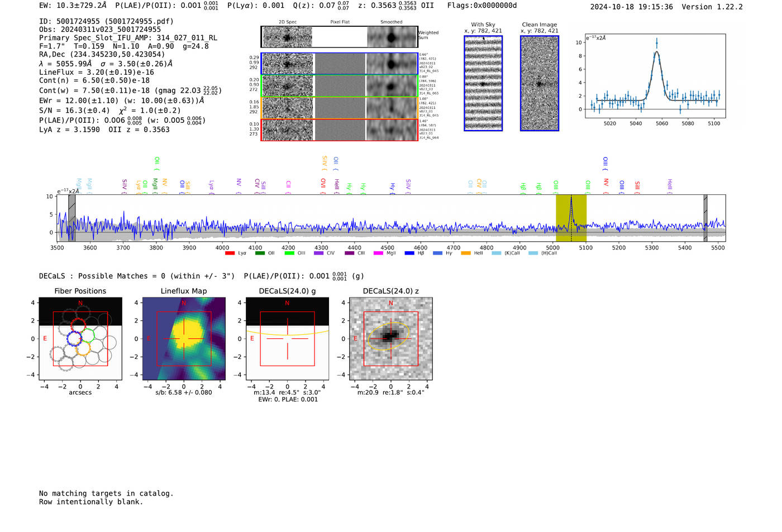
Task: Click the Cont(n) = 6.50(±0.50)e-18 line
Action: click(x=94, y=80)
